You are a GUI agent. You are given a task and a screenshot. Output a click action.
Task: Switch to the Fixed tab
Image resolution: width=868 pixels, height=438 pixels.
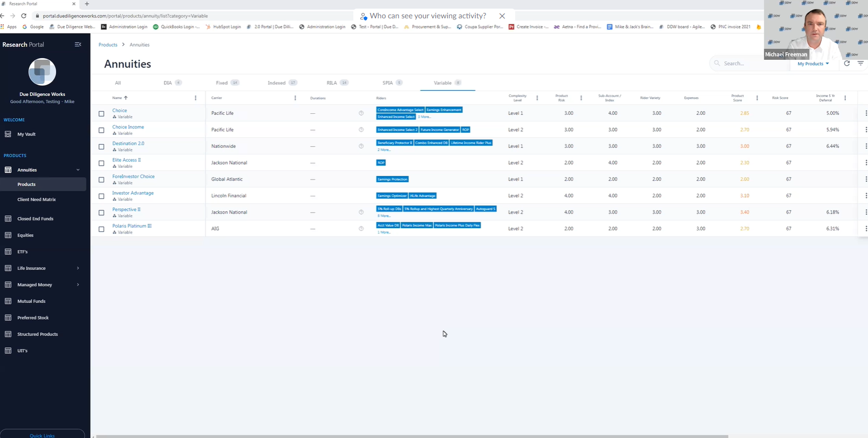[227, 83]
